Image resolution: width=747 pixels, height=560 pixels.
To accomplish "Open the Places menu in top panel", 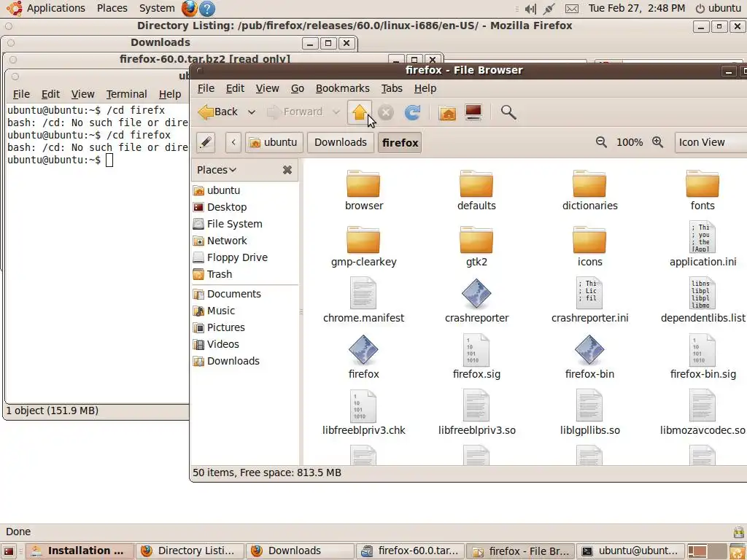I will 112,8.
